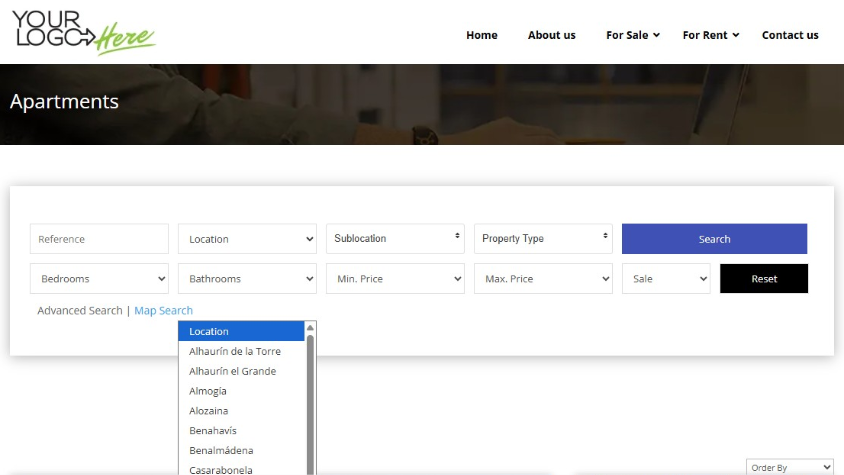Click the black Reset button
Viewport: 844px width, 475px height.
pyautogui.click(x=764, y=279)
